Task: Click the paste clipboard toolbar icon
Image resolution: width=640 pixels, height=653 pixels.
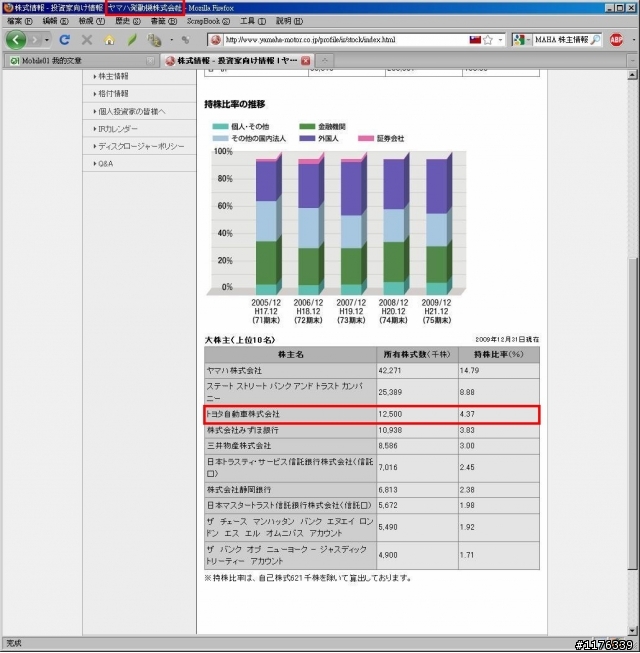Action: [x=154, y=40]
